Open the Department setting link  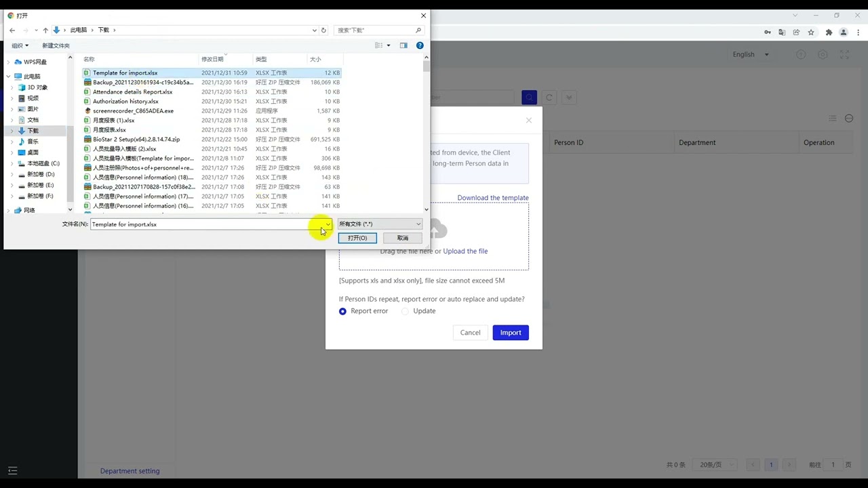[130, 471]
